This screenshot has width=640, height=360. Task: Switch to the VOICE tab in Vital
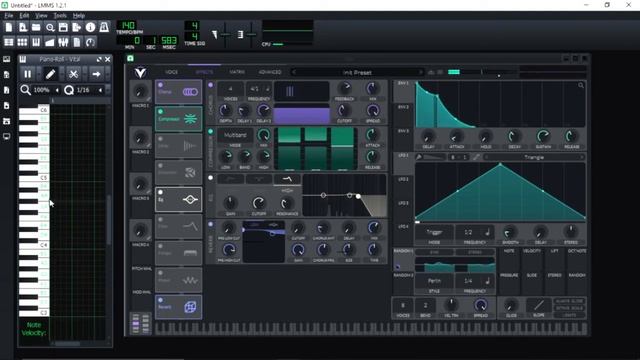coord(171,72)
